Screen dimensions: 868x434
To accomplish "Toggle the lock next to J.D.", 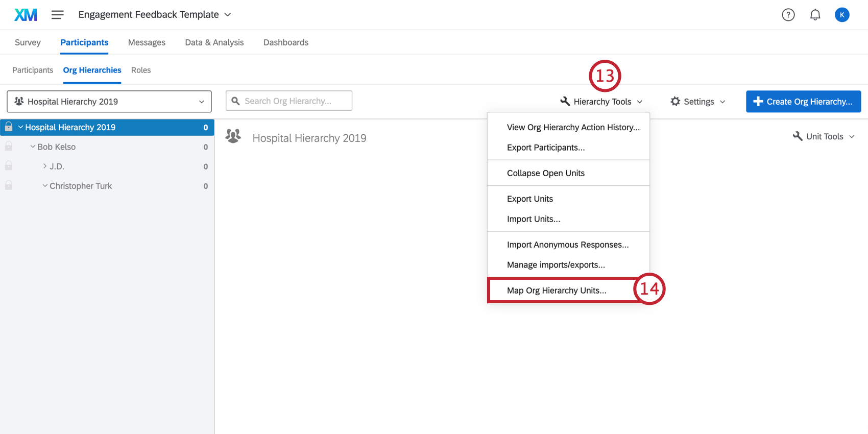I will pyautogui.click(x=9, y=166).
